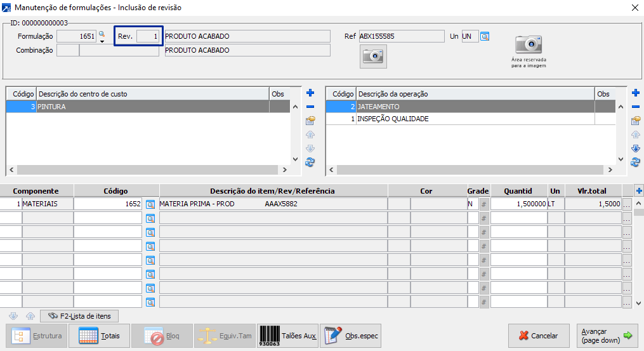Image resolution: width=644 pixels, height=351 pixels.
Task: Click the Un field lookup icon
Action: click(x=485, y=37)
